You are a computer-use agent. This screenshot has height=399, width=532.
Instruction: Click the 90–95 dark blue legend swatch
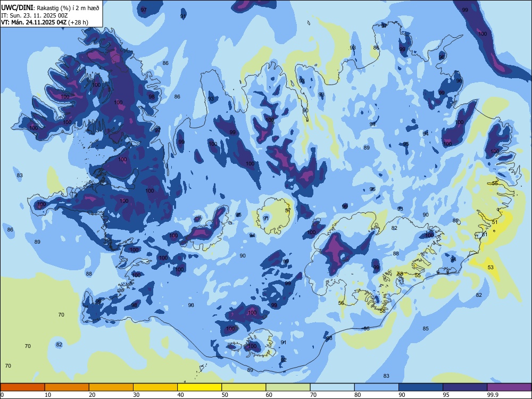click(x=421, y=387)
